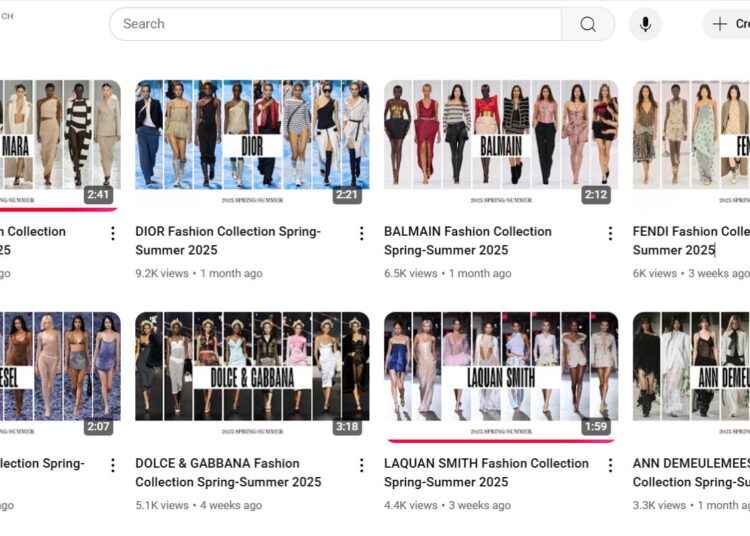Click '4.4K views • 3 weeks ago' text
The height and width of the screenshot is (536, 750).
pos(447,505)
